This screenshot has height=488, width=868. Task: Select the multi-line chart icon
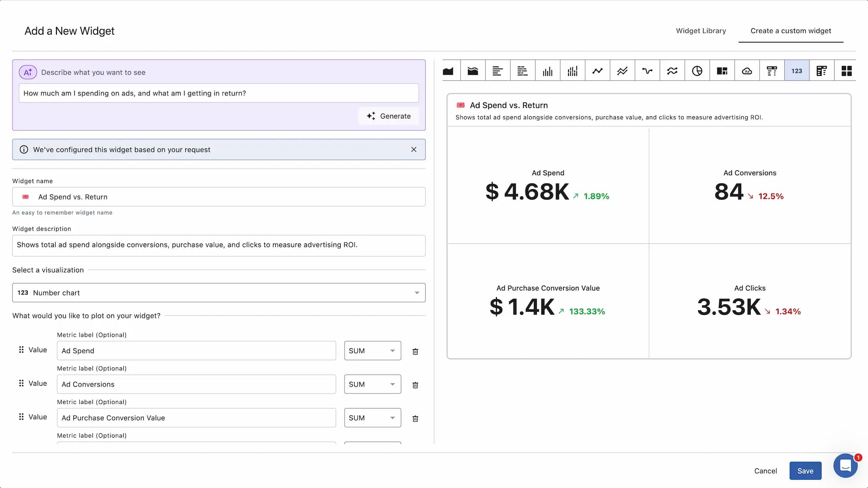click(x=622, y=70)
